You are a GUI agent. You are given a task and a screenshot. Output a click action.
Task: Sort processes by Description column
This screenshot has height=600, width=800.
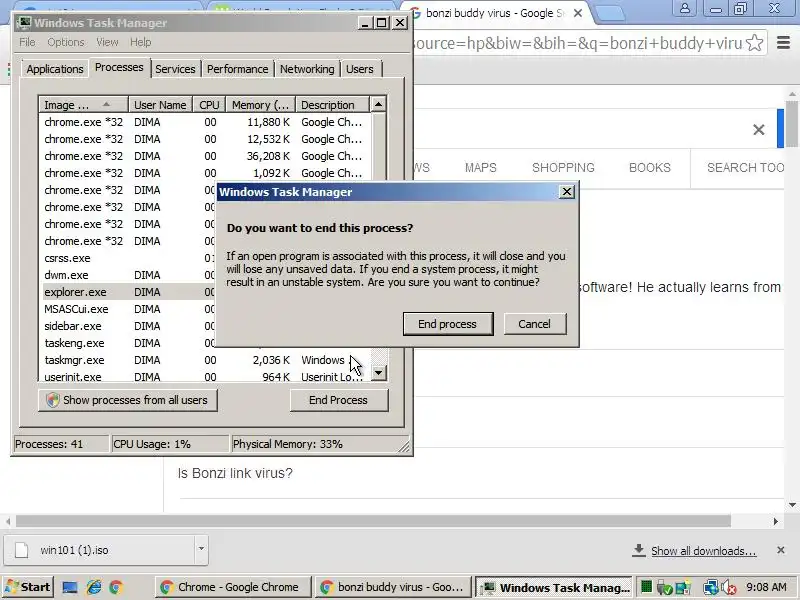click(x=332, y=105)
